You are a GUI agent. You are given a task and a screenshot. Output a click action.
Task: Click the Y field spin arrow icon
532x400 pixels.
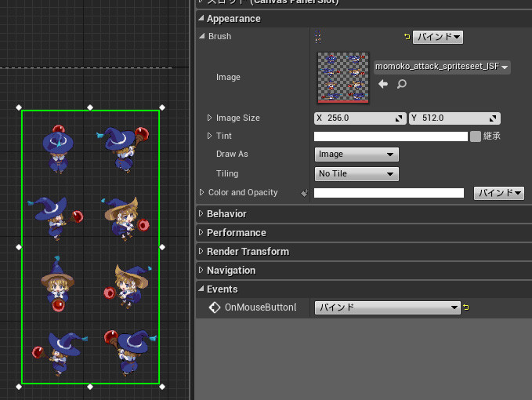(493, 118)
